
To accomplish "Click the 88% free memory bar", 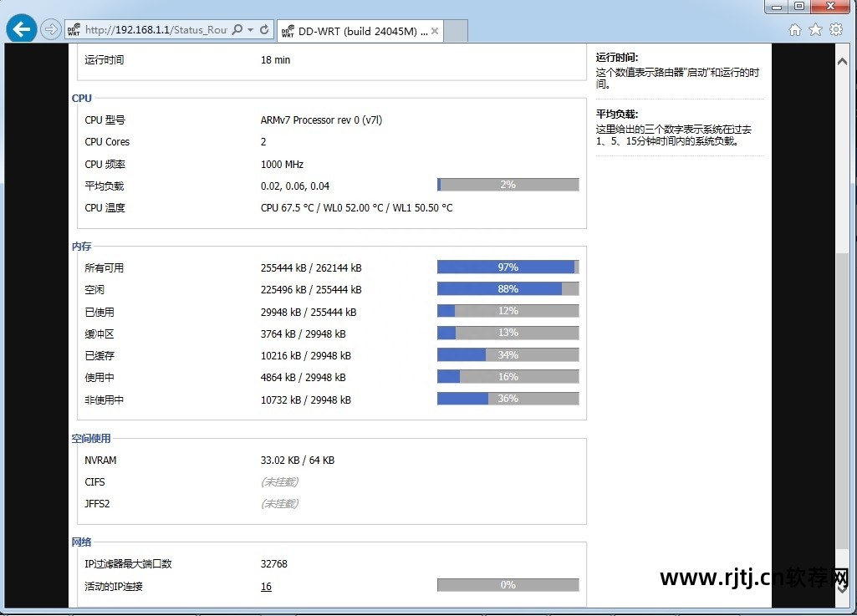I will tap(508, 289).
